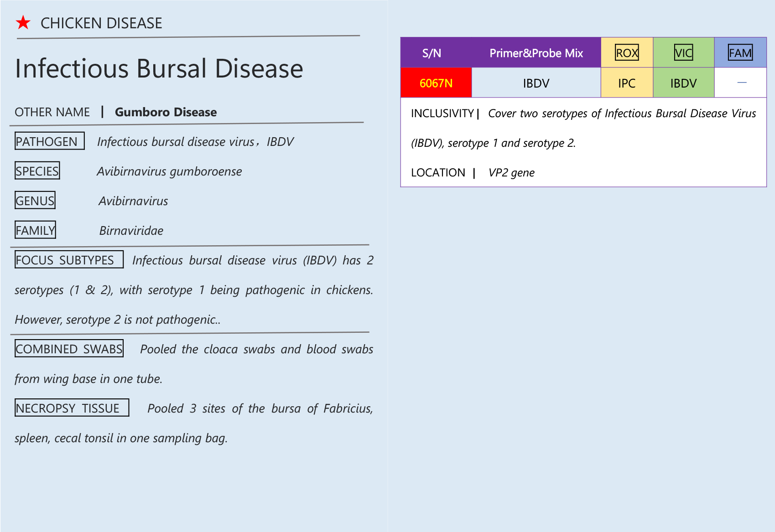Click the green IBDV cell
The image size is (775, 532).
(x=683, y=83)
